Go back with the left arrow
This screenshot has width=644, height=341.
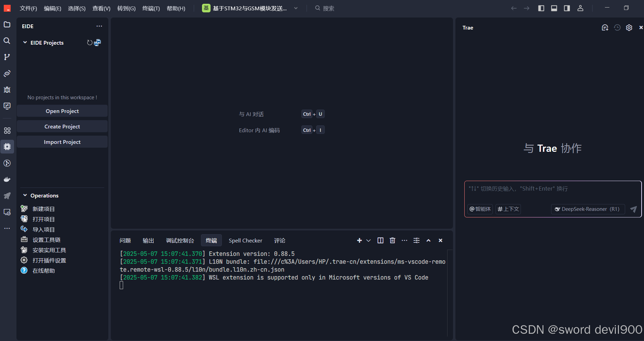[514, 8]
